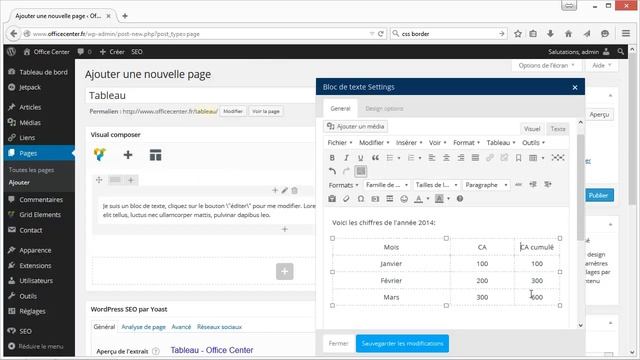Click Ajouter un média

coord(356,127)
